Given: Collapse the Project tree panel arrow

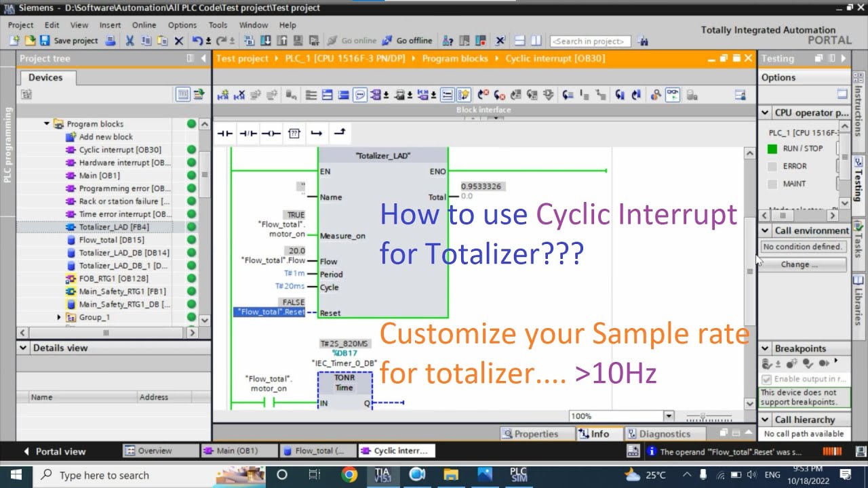Looking at the screenshot, I should pos(202,58).
